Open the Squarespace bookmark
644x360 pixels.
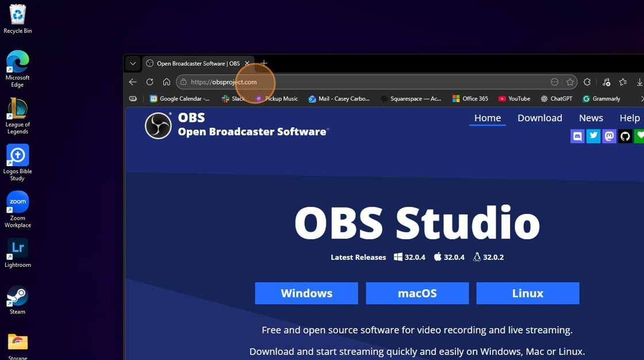[411, 99]
